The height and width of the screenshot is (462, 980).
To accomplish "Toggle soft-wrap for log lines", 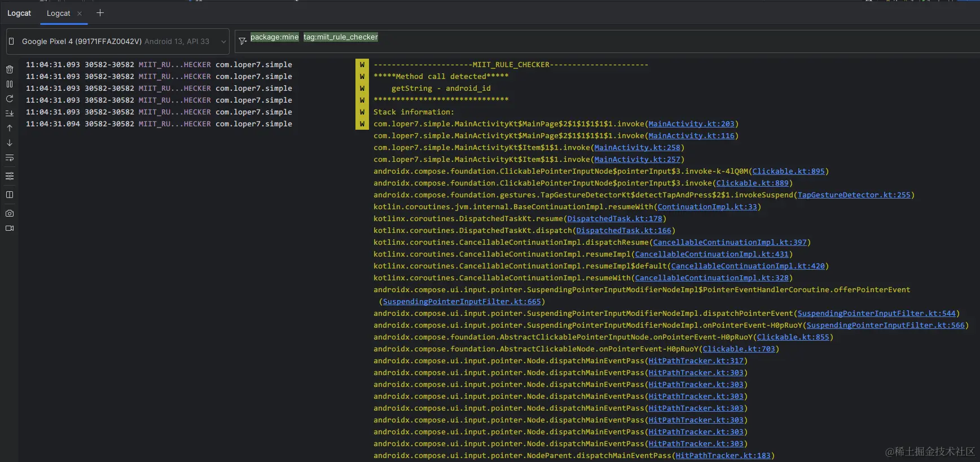I will pyautogui.click(x=10, y=158).
